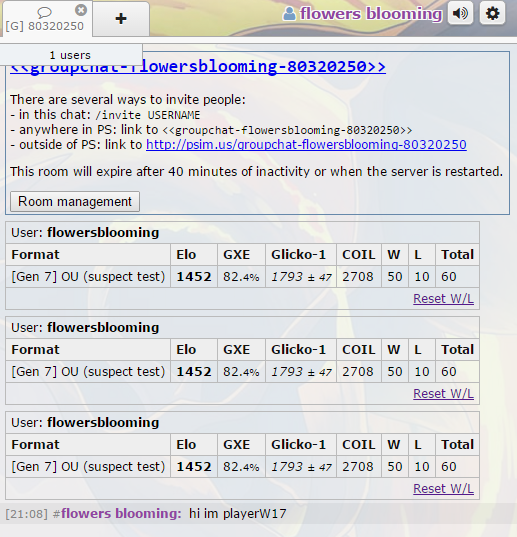
Task: Open the settings gear icon
Action: [x=492, y=13]
